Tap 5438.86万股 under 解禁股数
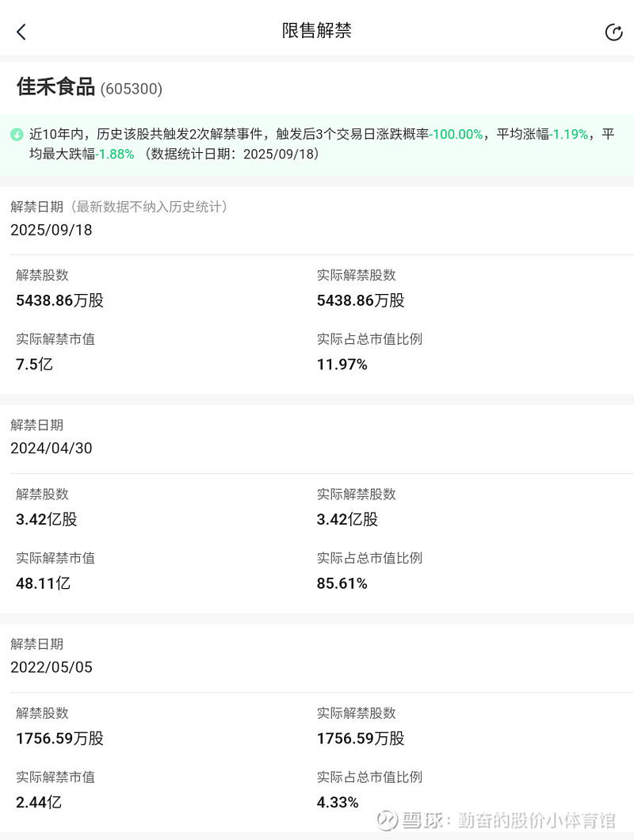 (60, 300)
